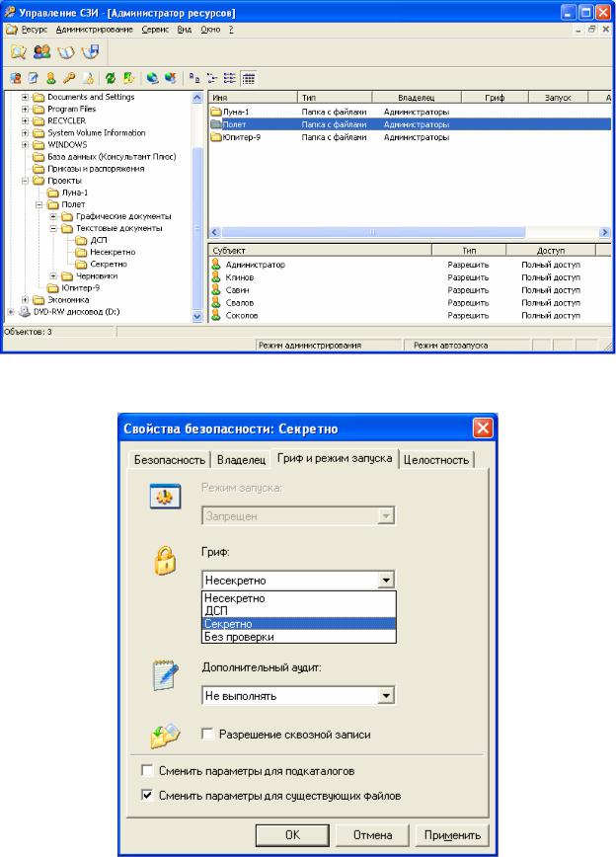The width and height of the screenshot is (616, 857).
Task: Click the folder with magnifier toolbar icon
Action: [x=18, y=52]
